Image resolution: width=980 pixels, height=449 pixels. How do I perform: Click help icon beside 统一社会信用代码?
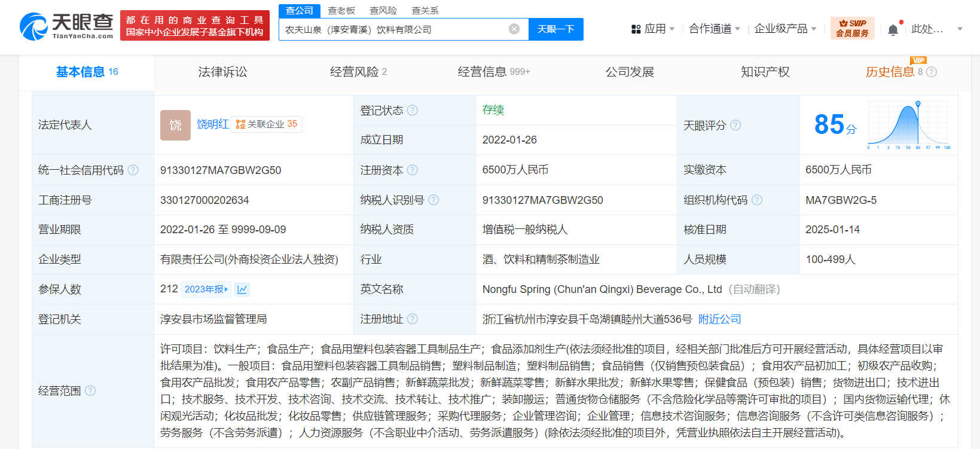(x=133, y=170)
